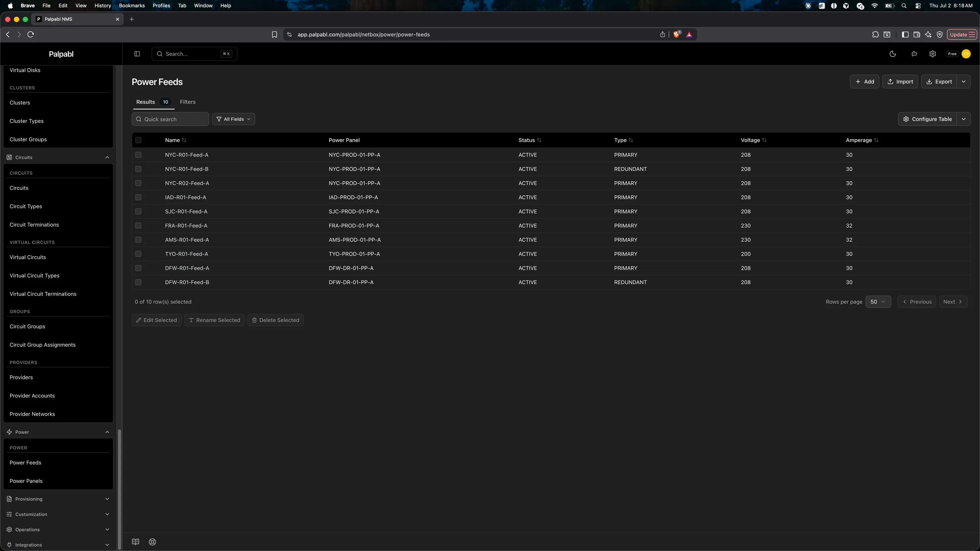This screenshot has width=980, height=551.
Task: Open Power Panels in sidebar
Action: tap(26, 481)
